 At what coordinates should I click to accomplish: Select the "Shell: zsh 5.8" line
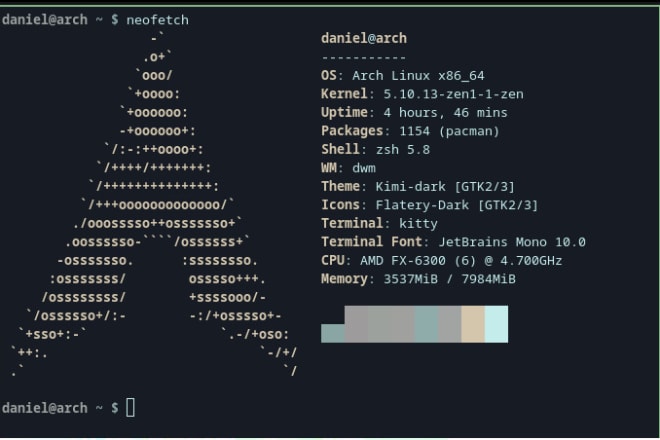coord(375,150)
